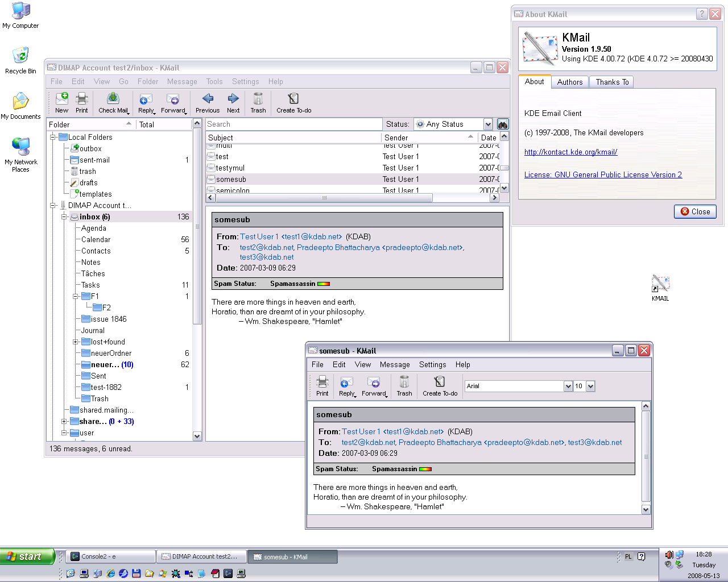
Task: Open View menu in the somesub window
Action: [363, 365]
